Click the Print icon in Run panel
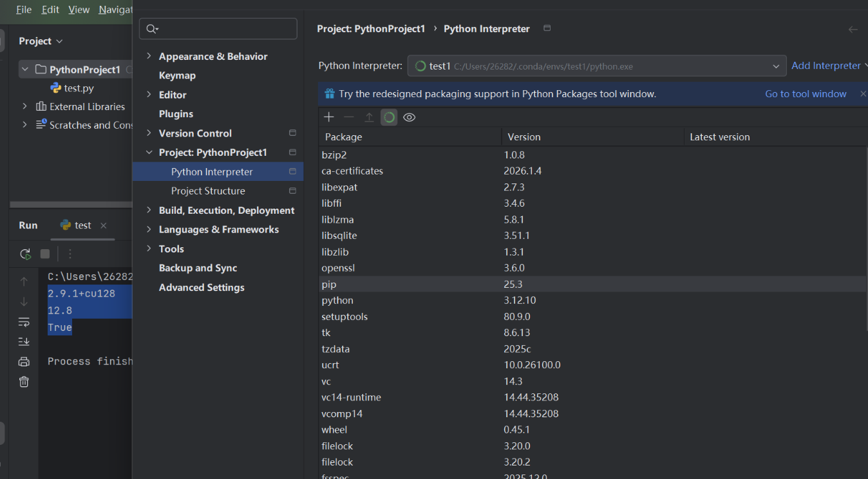868x479 pixels. click(24, 361)
